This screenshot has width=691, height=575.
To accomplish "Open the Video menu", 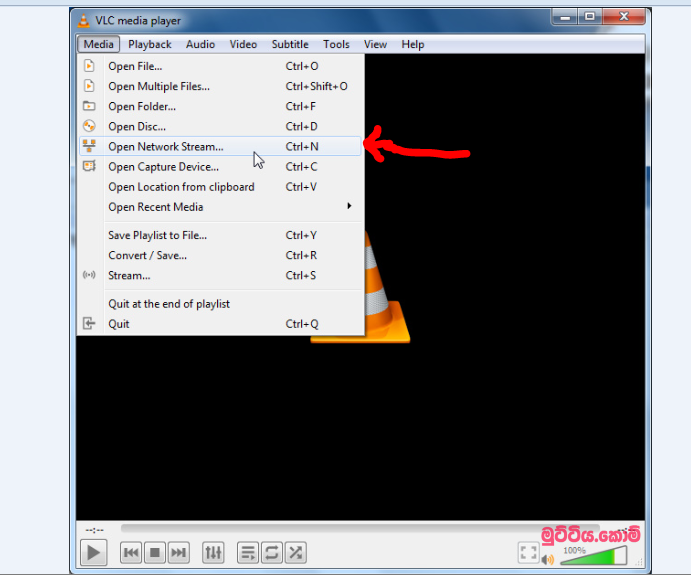I will [243, 45].
